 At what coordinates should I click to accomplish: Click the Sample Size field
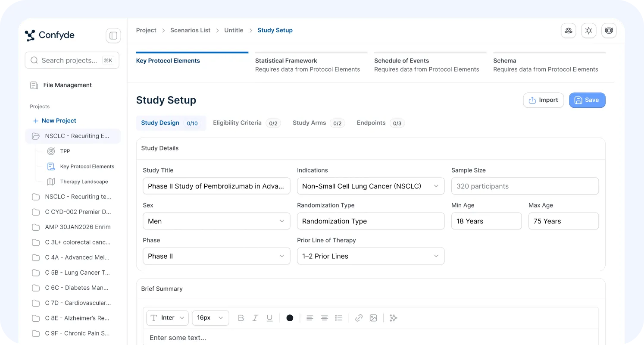tap(525, 186)
